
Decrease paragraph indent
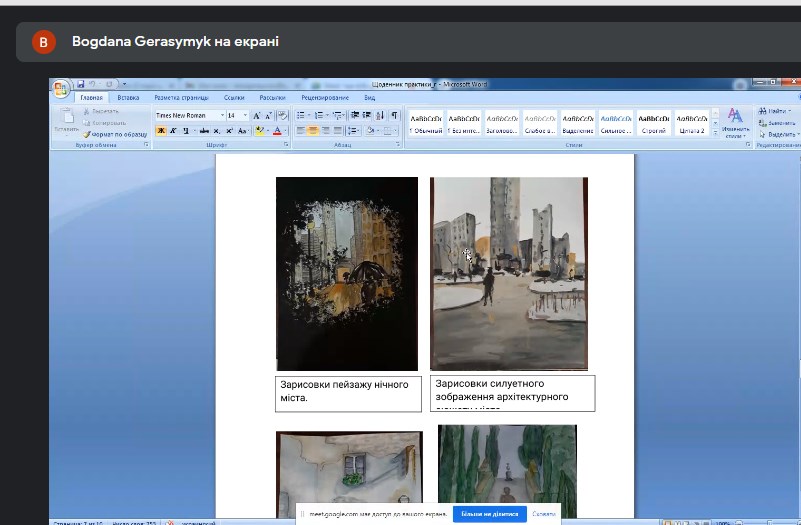click(355, 115)
